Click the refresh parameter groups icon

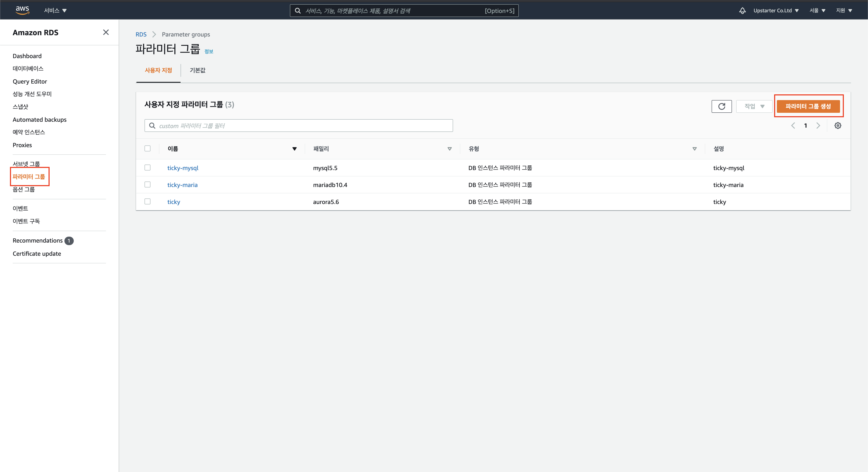(x=721, y=106)
